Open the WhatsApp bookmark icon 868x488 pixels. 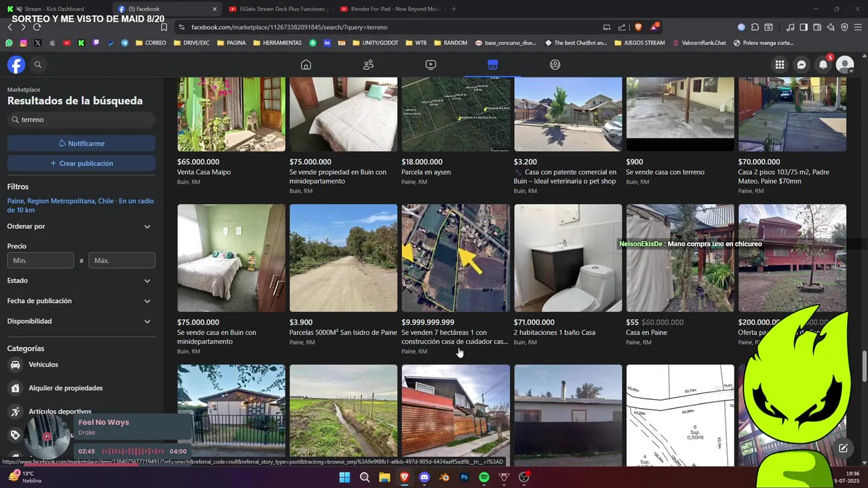click(9, 43)
